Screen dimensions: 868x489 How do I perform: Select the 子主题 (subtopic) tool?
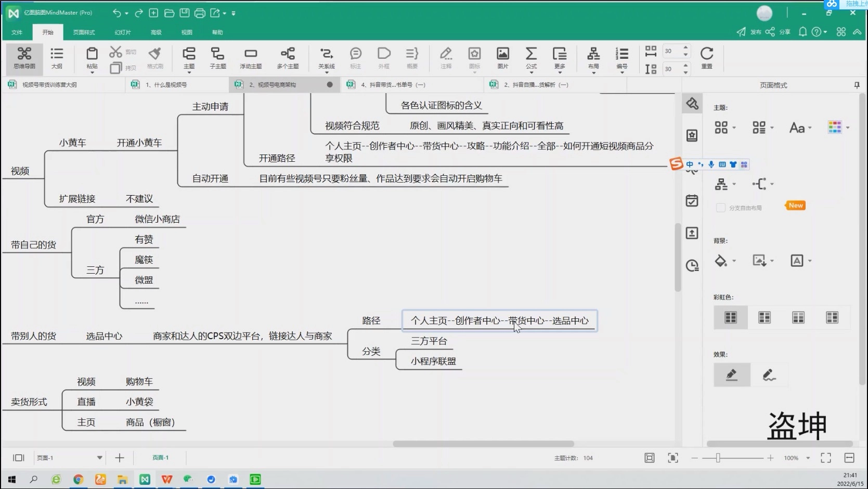218,58
